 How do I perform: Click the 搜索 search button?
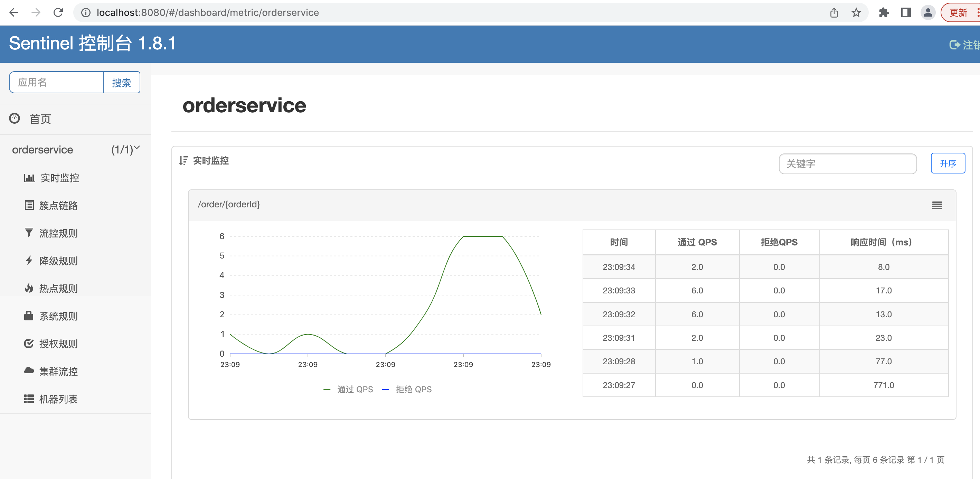[x=121, y=82]
